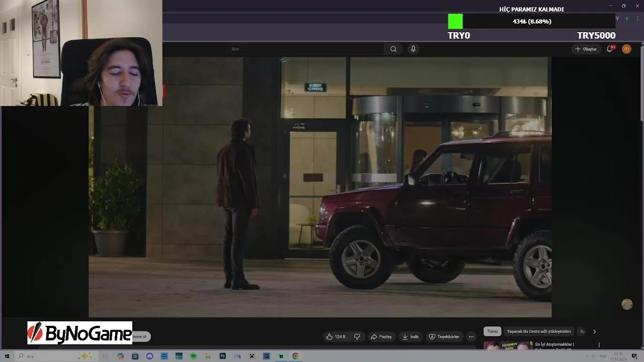Start voice search with the microphone icon
Image resolution: width=644 pixels, height=362 pixels.
tap(413, 49)
